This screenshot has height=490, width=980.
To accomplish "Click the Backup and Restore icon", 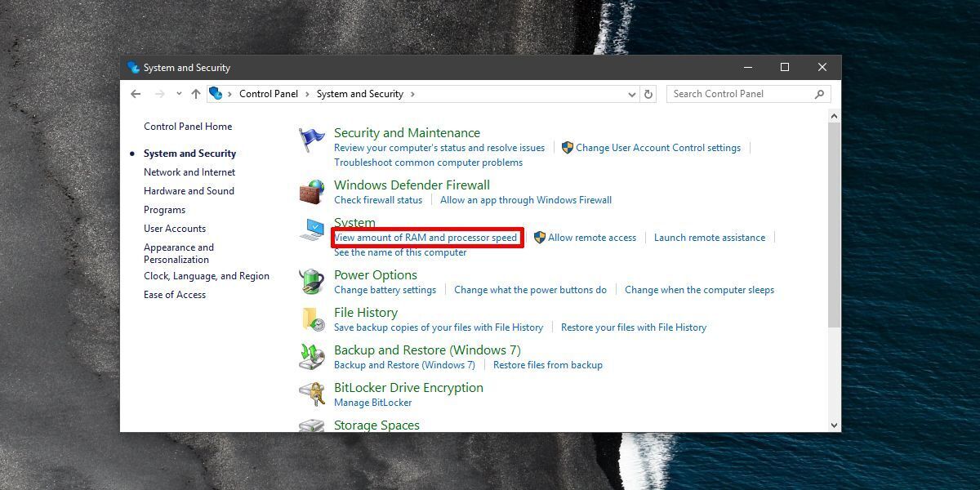I will [313, 356].
